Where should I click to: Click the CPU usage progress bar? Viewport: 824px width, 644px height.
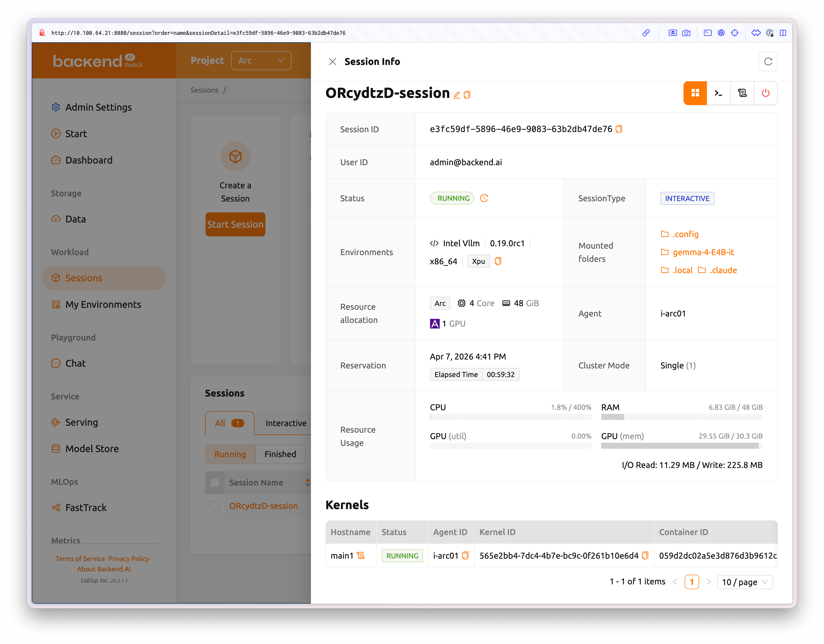[x=510, y=417]
